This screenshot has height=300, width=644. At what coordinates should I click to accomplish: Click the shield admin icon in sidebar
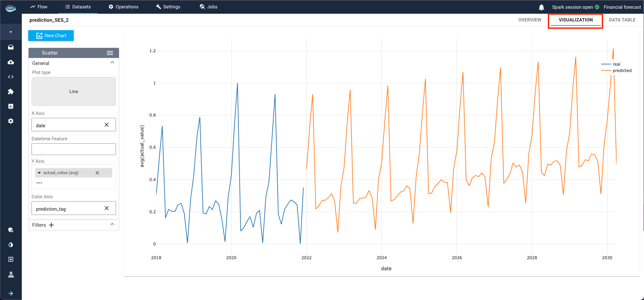(x=11, y=230)
